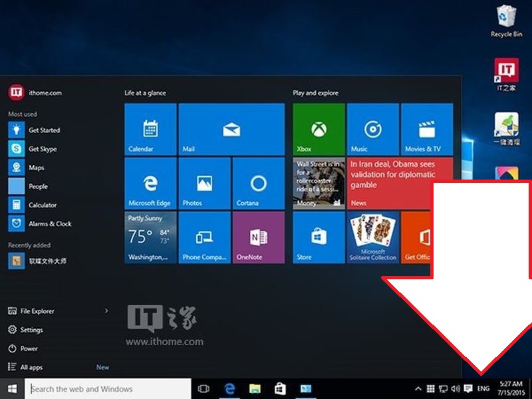
Task: Open the Photos tile
Action: (205, 184)
